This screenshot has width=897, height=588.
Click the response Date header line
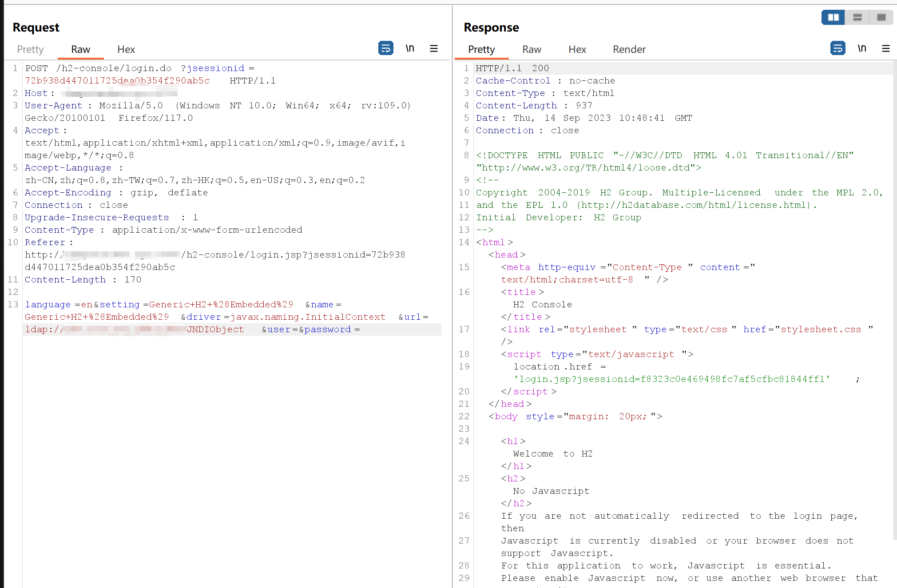584,118
